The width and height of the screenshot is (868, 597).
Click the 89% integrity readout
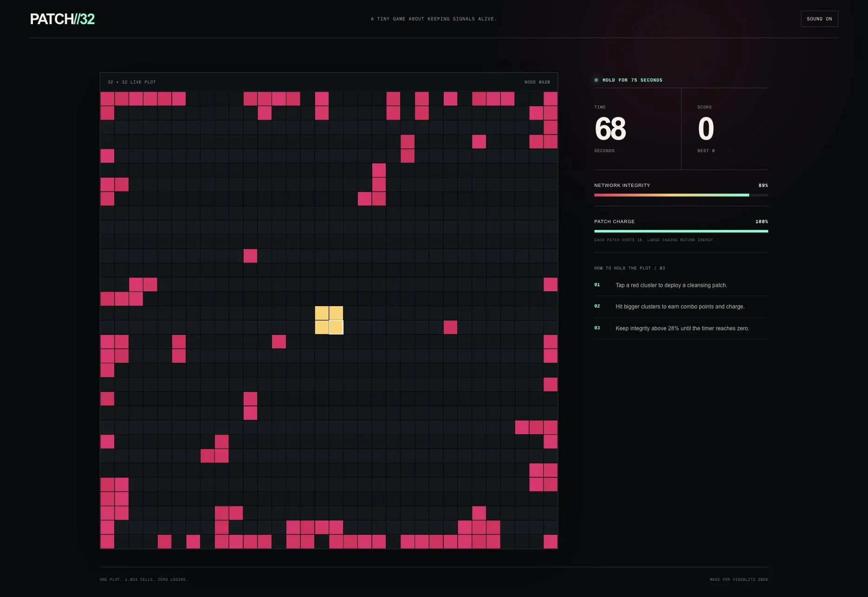pyautogui.click(x=763, y=186)
